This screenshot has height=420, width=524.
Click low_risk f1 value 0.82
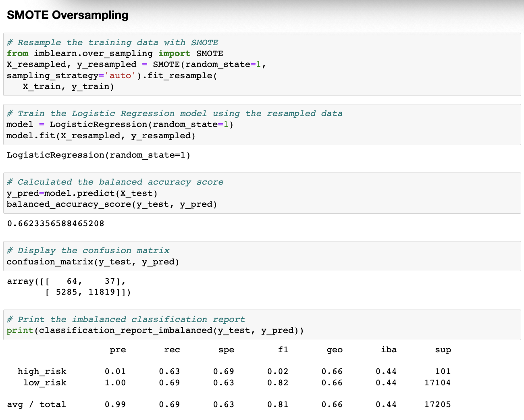coord(278,383)
